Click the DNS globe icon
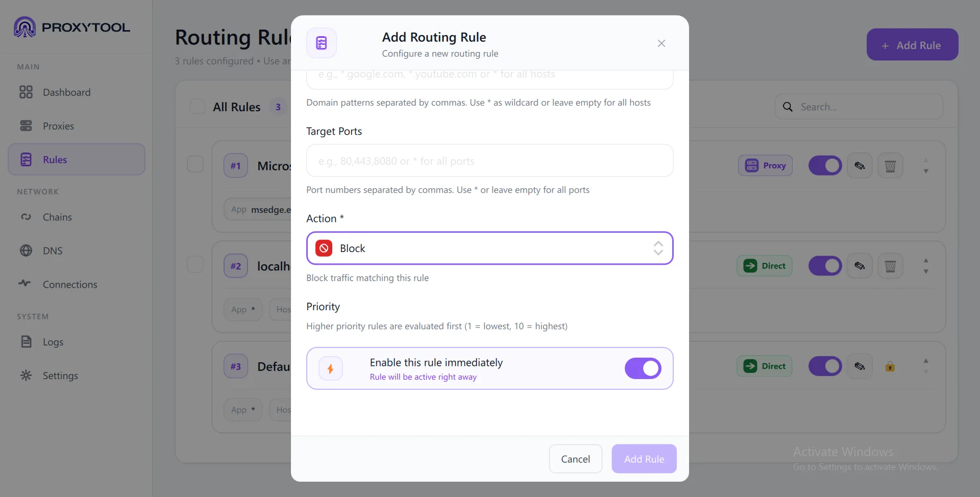The width and height of the screenshot is (980, 497). click(x=26, y=251)
